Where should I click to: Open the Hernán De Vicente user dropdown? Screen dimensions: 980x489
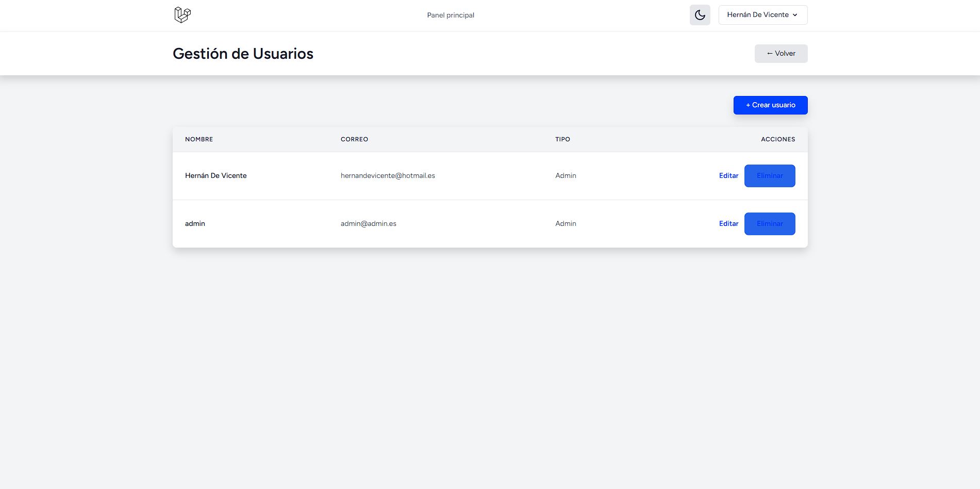762,15
